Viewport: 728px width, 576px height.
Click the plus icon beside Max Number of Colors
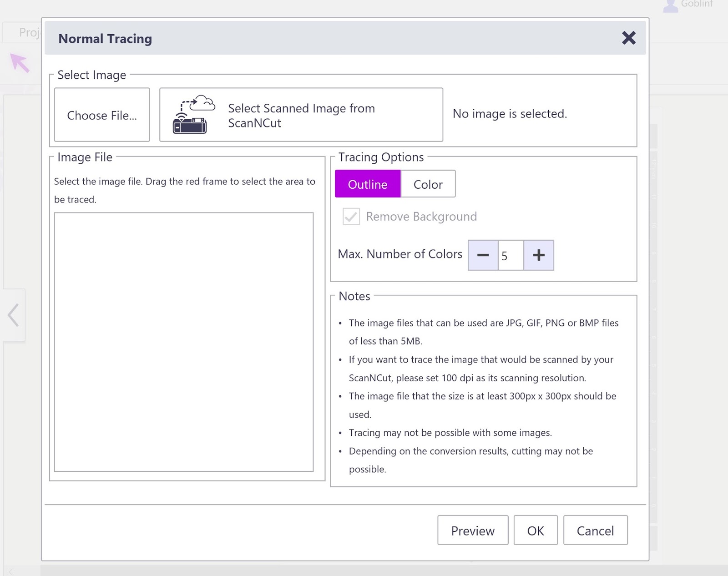pos(539,255)
